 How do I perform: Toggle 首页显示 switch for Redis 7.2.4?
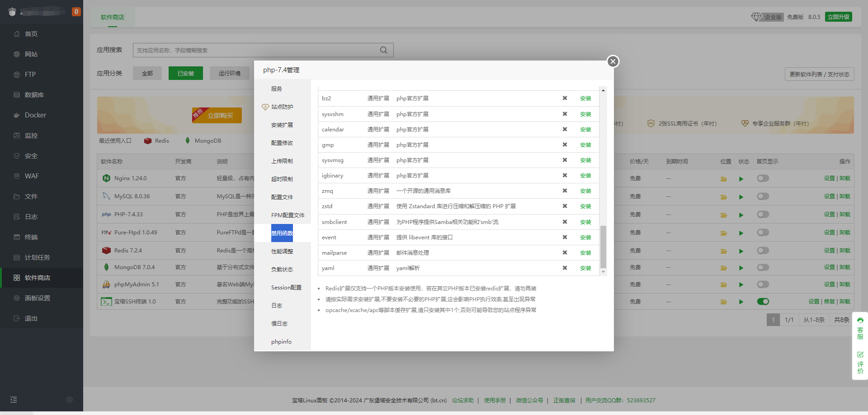point(763,251)
